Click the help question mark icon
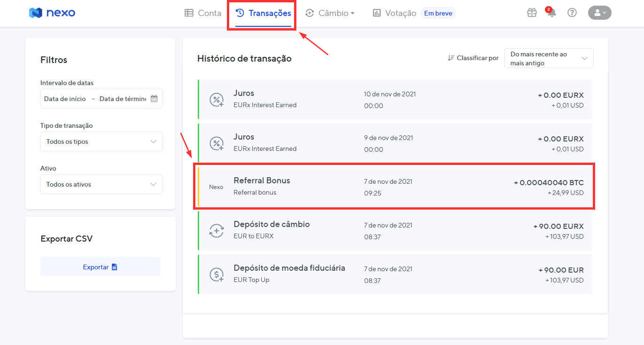This screenshot has height=345, width=644. pyautogui.click(x=572, y=13)
